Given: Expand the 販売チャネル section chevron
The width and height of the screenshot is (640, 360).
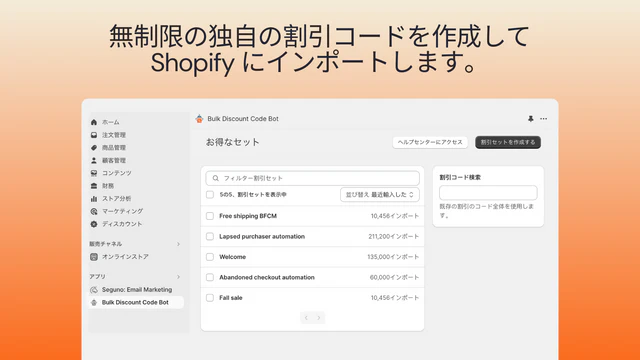Looking at the screenshot, I should [x=178, y=244].
